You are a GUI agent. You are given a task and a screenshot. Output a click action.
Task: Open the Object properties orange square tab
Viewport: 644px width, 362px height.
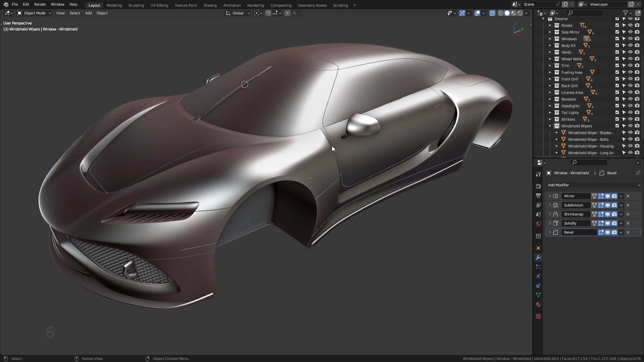pyautogui.click(x=538, y=248)
